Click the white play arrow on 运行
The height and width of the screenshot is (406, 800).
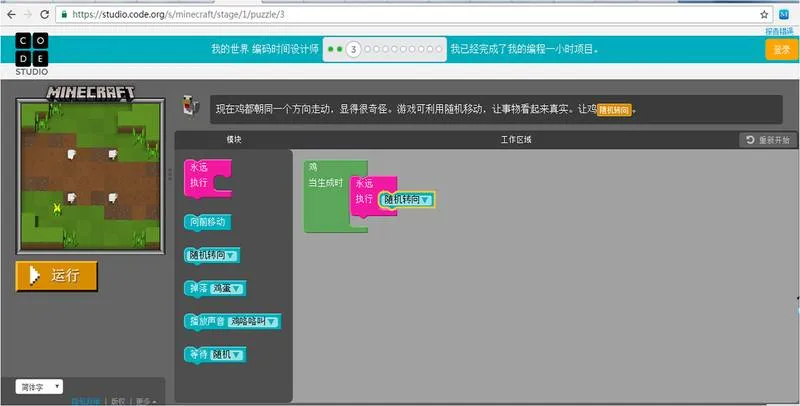[x=34, y=275]
